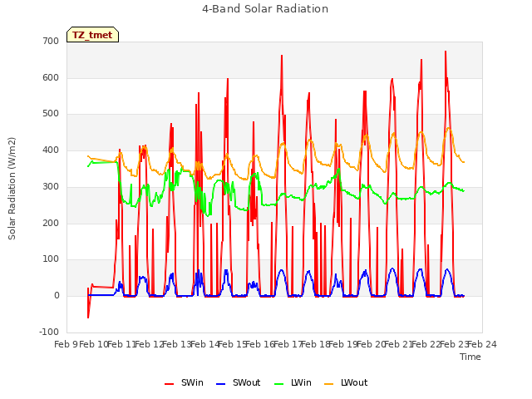Click the 700 y-axis label
The image size is (532, 399).
point(51,41)
